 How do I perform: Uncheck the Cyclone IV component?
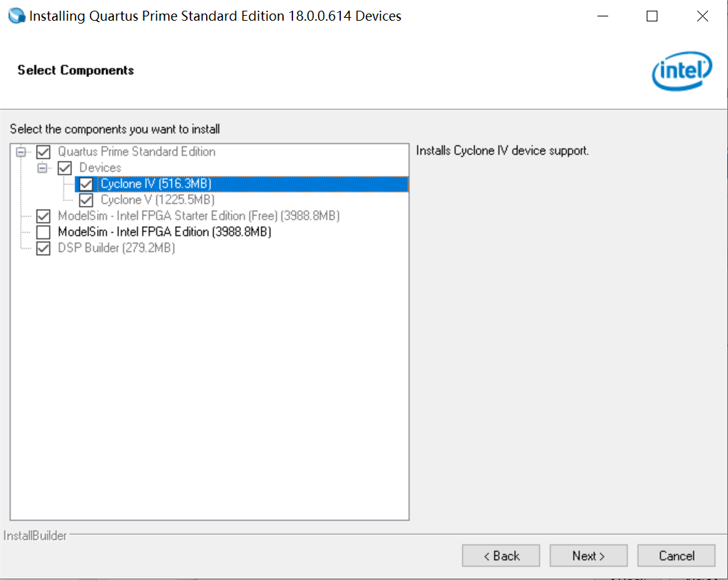coord(86,183)
